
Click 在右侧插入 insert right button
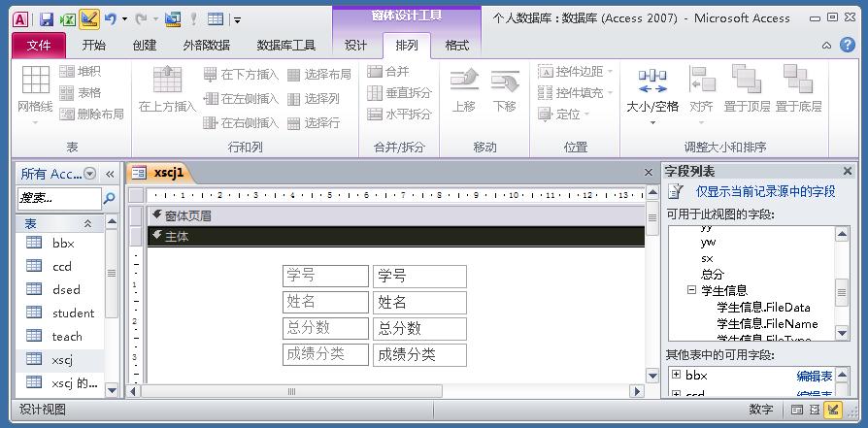(241, 122)
